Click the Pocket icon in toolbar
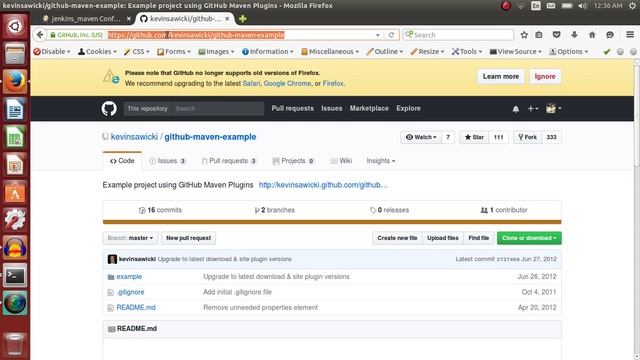Viewport: 640px width, 360px height. pyautogui.click(x=556, y=35)
